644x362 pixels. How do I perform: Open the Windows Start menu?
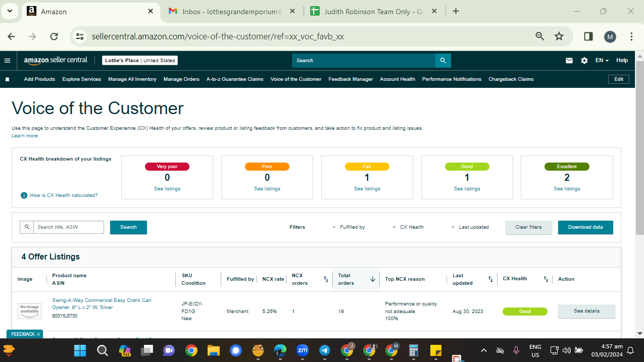[x=80, y=350]
